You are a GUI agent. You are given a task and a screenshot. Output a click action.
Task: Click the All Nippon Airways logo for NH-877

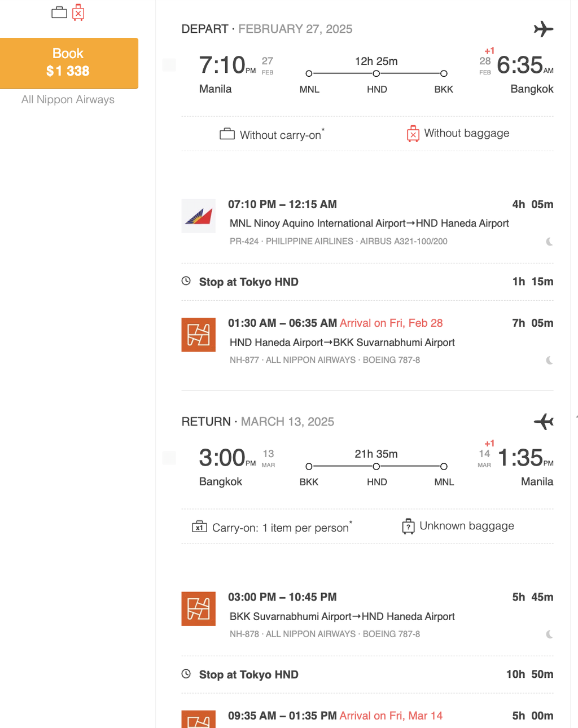[x=198, y=335]
